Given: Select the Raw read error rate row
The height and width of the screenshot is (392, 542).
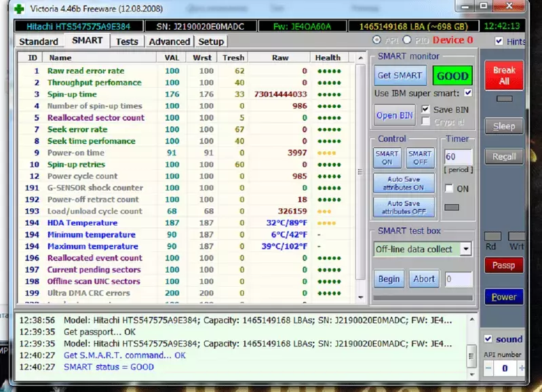Looking at the screenshot, I should 187,71.
